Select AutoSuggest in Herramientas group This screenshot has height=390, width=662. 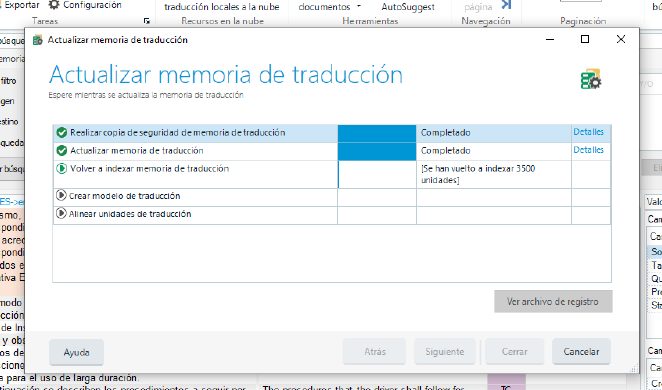(408, 7)
